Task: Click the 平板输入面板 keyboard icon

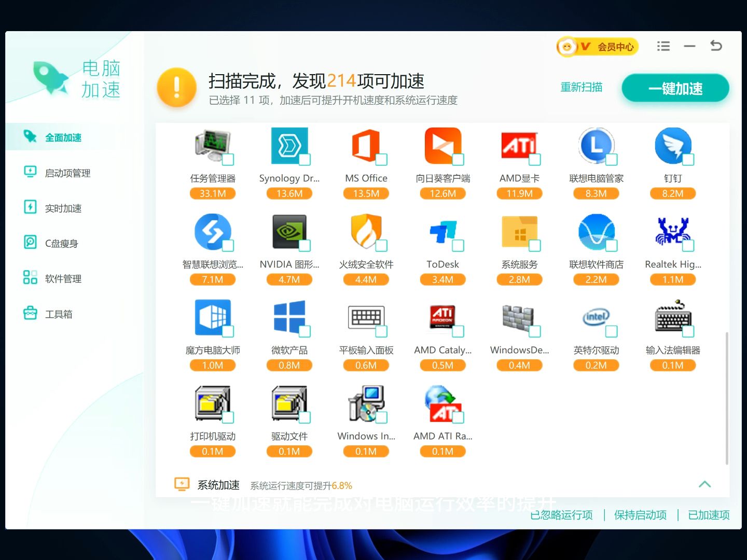Action: [x=366, y=317]
